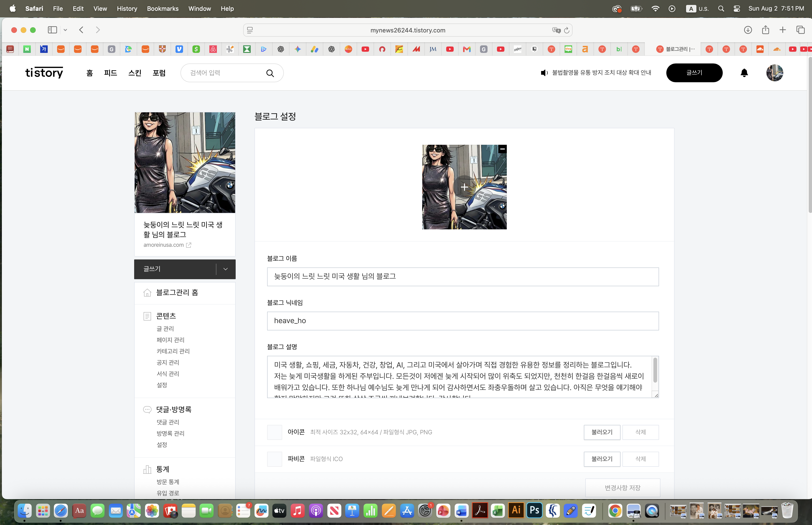Image resolution: width=812 pixels, height=525 pixels.
Task: Open the 카테고리 관리 link
Action: 173,351
